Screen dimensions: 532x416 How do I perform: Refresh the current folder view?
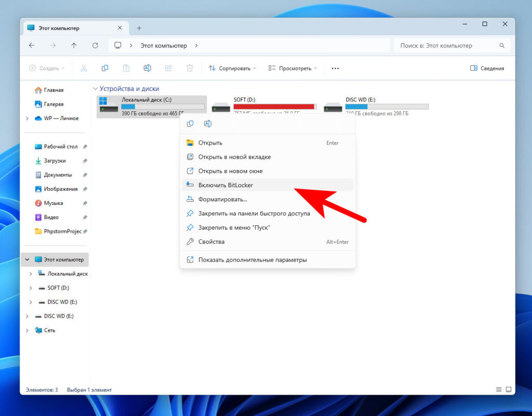pos(96,46)
